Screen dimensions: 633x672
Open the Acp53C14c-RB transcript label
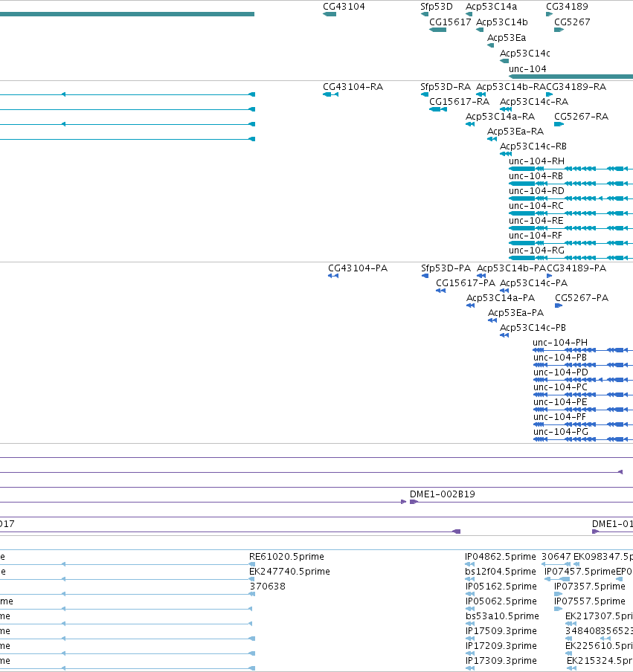(x=533, y=146)
